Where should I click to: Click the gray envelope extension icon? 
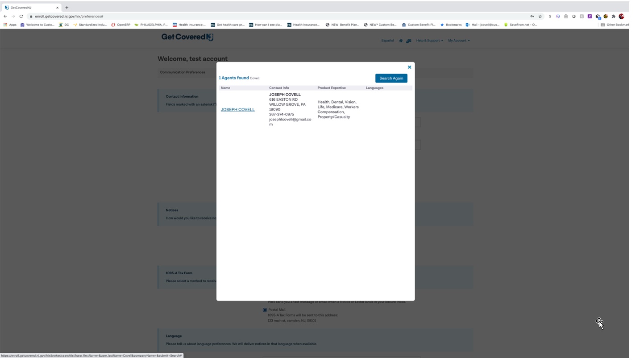pyautogui.click(x=566, y=16)
